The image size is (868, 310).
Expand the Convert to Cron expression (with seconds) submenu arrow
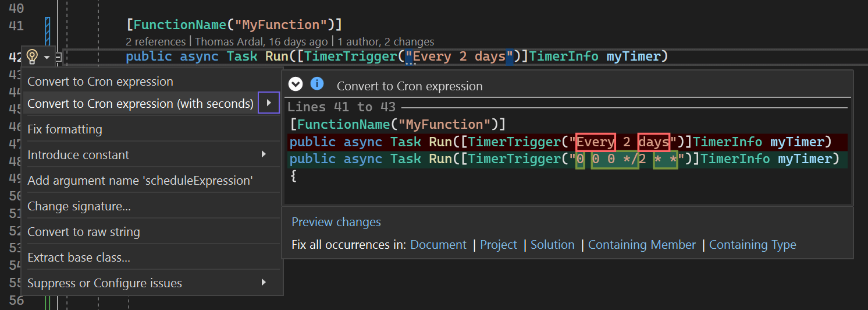pyautogui.click(x=269, y=103)
